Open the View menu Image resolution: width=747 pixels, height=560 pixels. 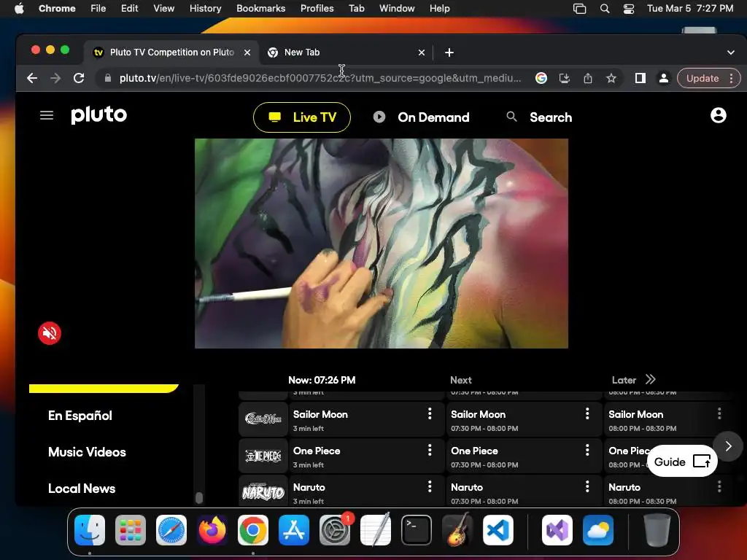163,8
